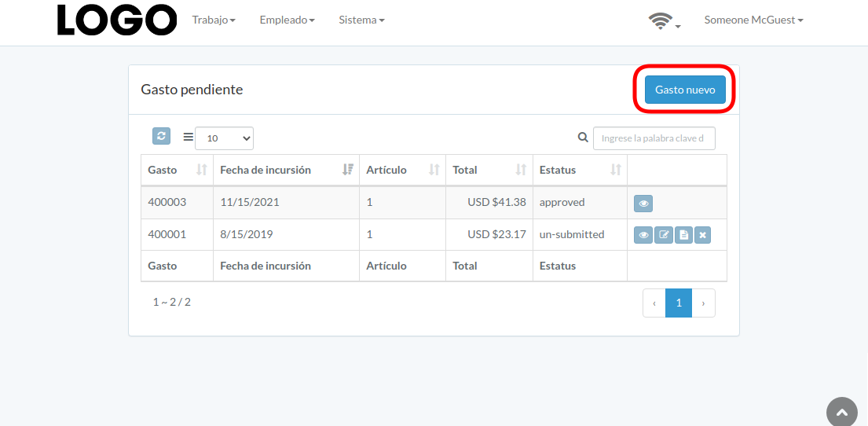Click the LOGO home image

point(117,20)
